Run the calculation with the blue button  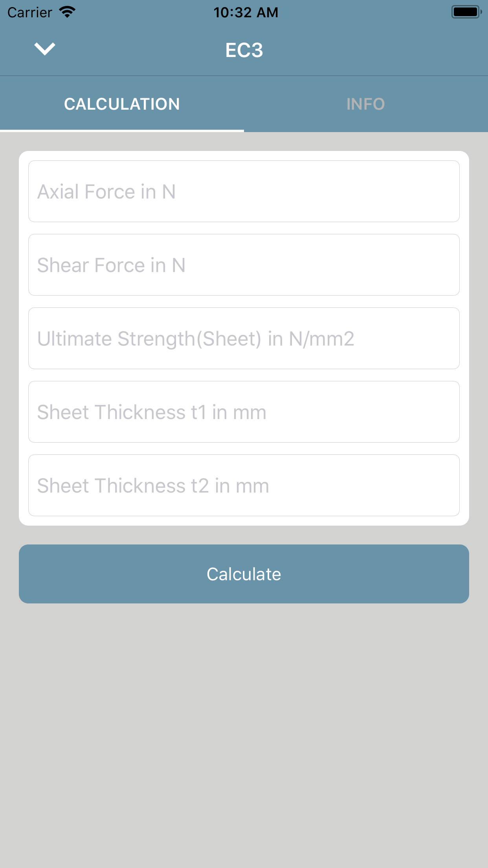pyautogui.click(x=244, y=574)
